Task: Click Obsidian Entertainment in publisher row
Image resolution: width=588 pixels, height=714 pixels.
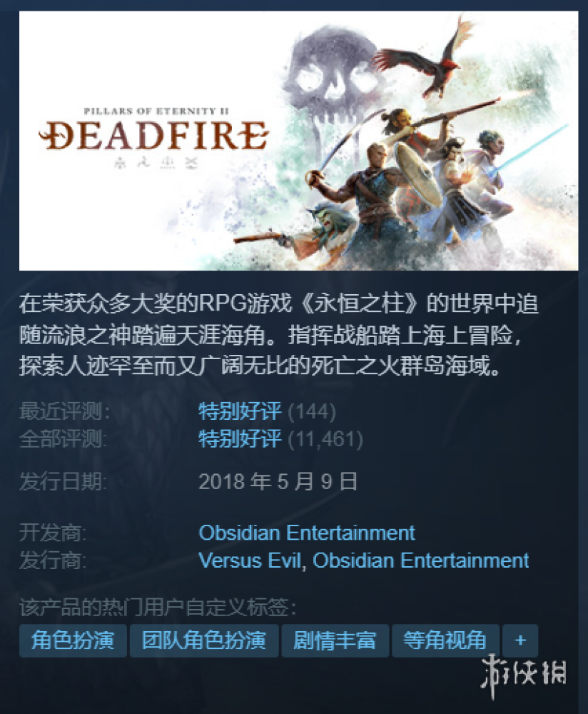Action: (420, 560)
